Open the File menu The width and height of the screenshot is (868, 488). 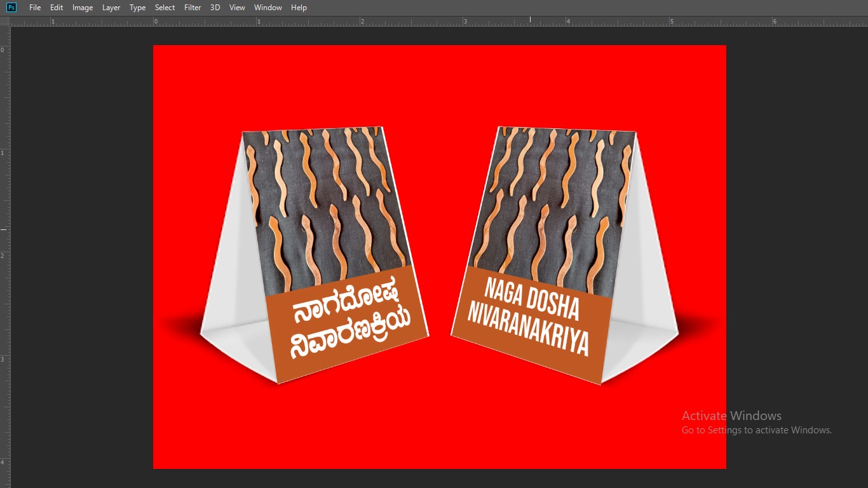[35, 8]
